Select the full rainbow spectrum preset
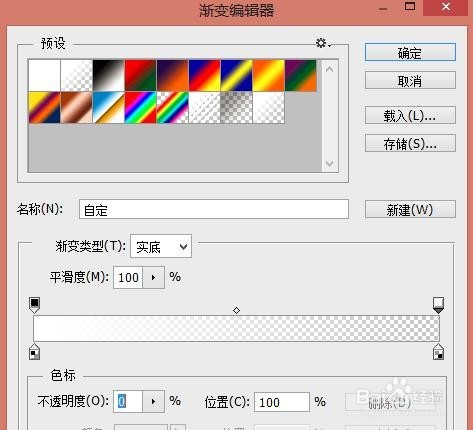Screen dimensions: 473x430 click(x=141, y=108)
